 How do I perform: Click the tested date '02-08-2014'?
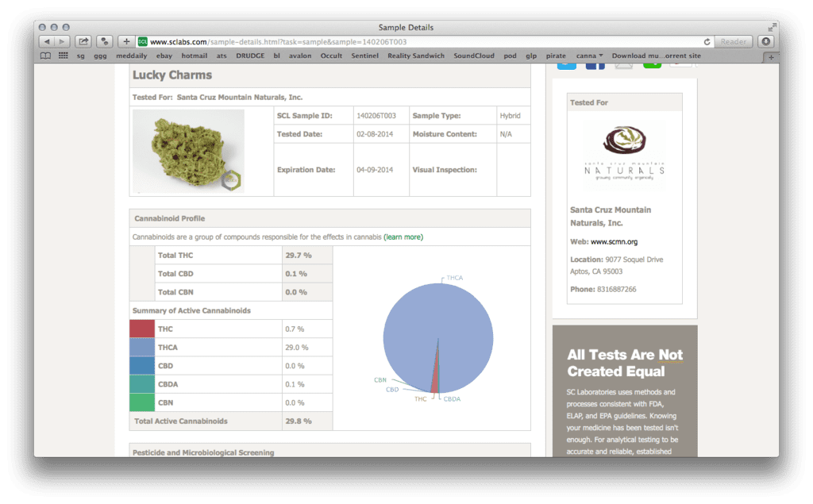click(x=375, y=134)
